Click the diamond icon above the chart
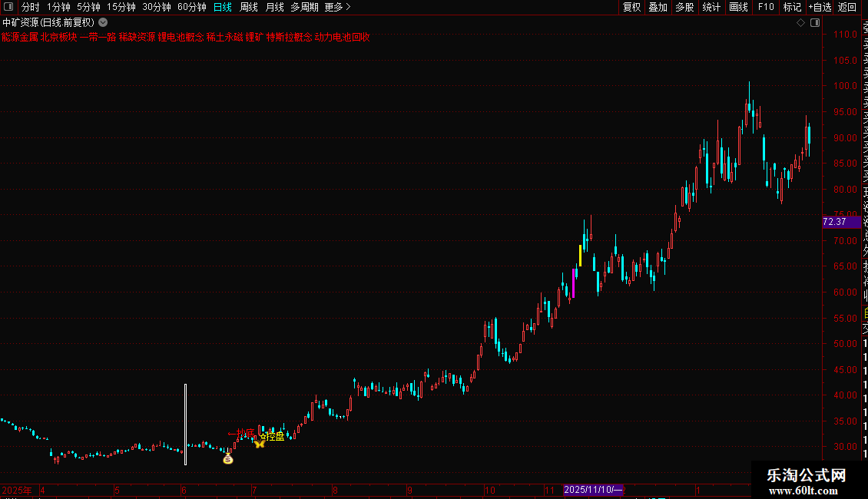 [x=800, y=23]
